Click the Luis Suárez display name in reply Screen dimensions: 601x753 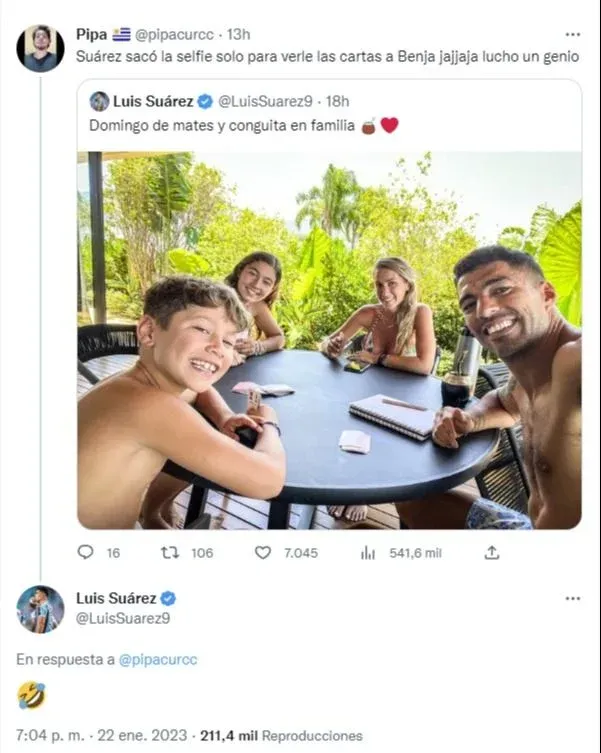click(116, 598)
